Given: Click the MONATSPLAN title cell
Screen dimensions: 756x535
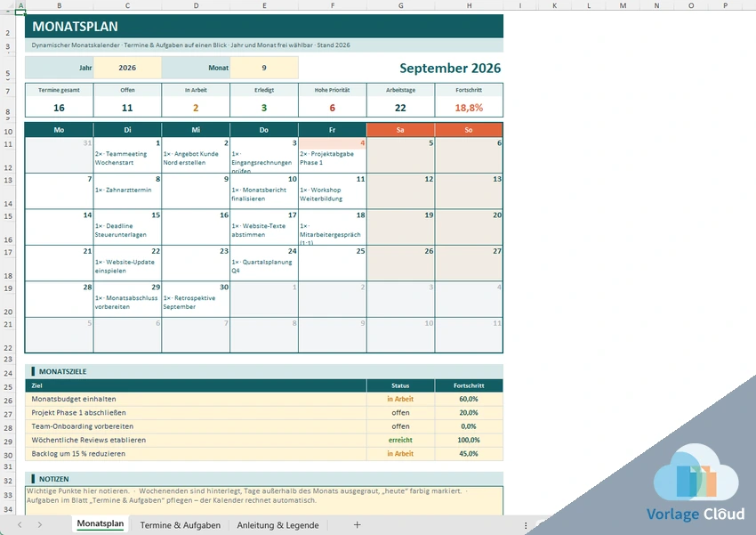Looking at the screenshot, I should (264, 27).
